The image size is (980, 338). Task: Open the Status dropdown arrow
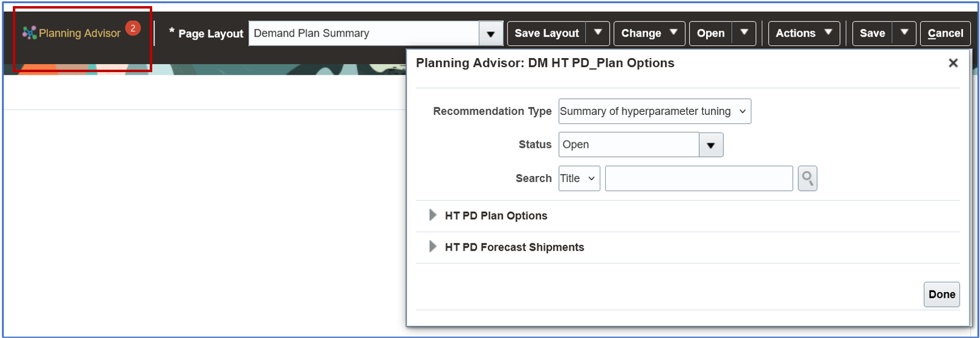711,145
